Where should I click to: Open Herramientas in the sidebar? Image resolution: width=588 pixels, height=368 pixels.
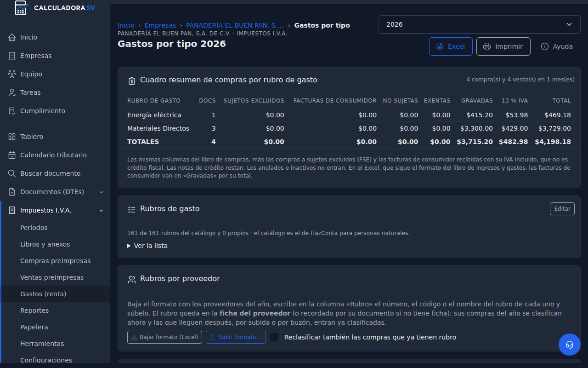(42, 344)
